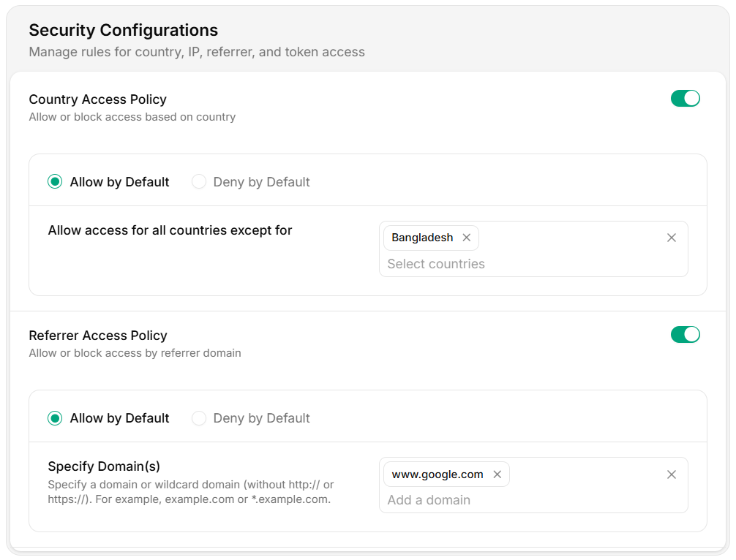Remove Bangladesh from the country exception list

click(466, 238)
